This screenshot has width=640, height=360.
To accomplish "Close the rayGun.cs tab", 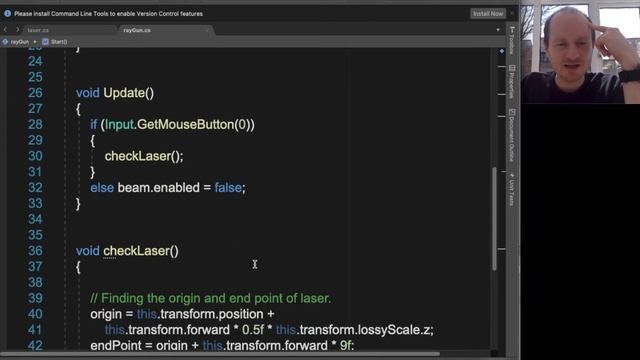I will coord(207,30).
